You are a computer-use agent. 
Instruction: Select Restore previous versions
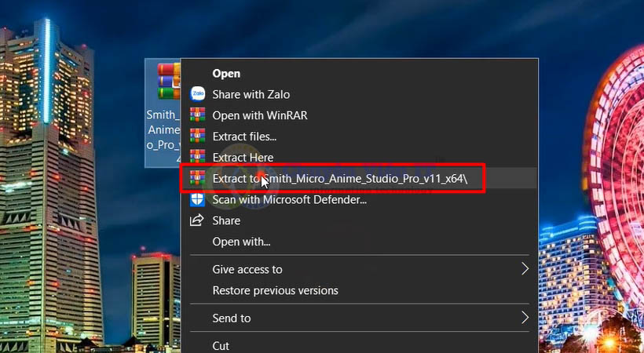pyautogui.click(x=275, y=290)
